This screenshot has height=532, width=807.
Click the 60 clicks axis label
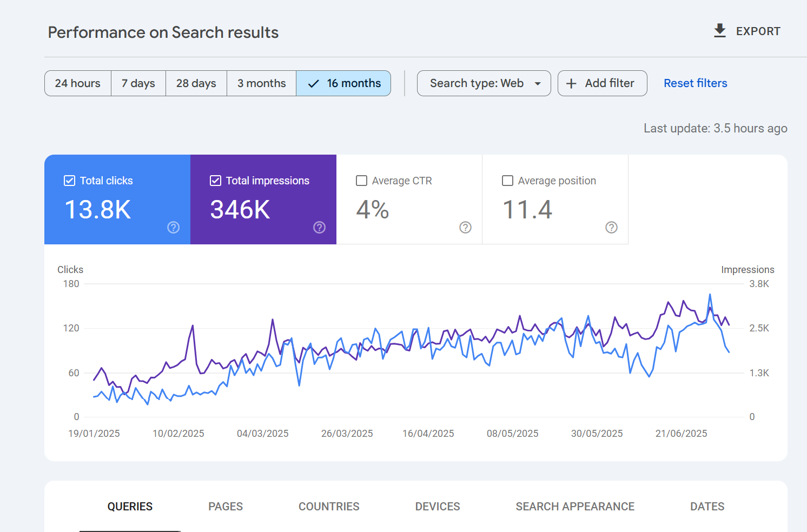click(74, 373)
